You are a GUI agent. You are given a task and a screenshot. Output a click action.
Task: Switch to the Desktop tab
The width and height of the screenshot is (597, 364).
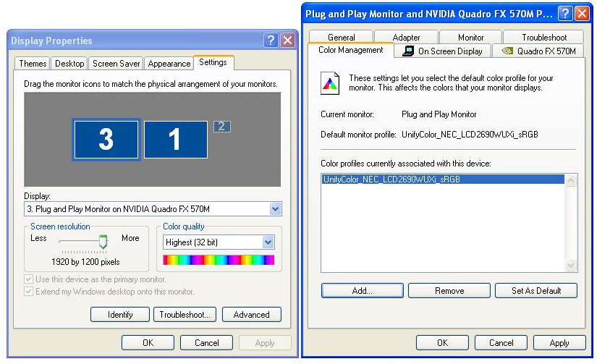[69, 64]
